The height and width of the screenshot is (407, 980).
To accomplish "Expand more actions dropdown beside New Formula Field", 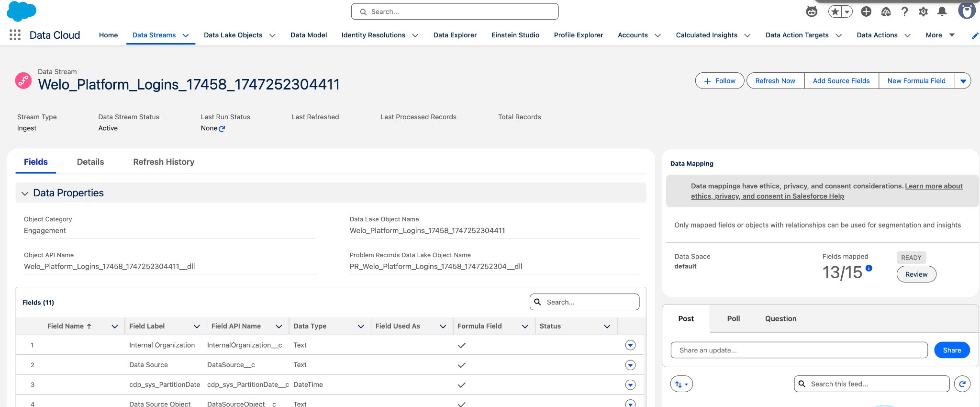I will (x=963, y=81).
